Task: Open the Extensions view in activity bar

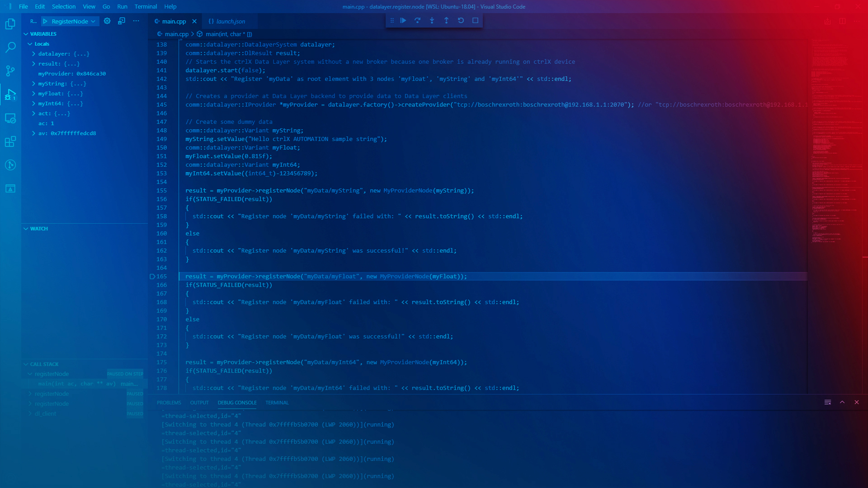Action: point(10,141)
